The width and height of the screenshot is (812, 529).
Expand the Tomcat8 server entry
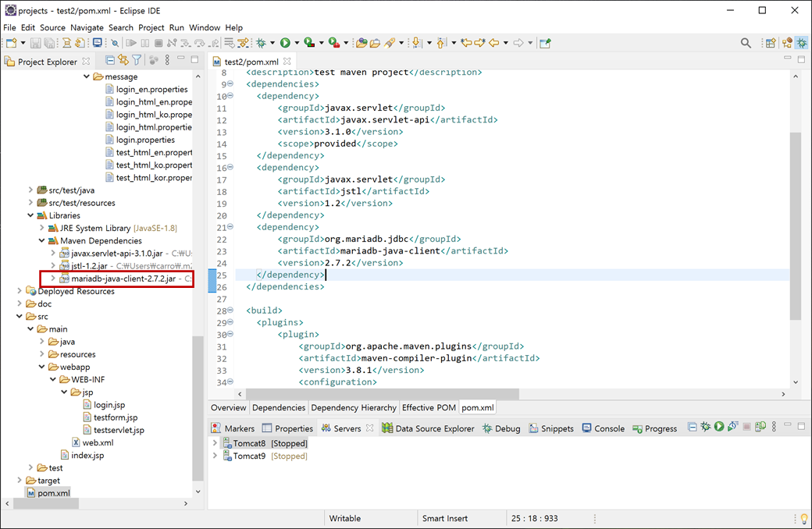(215, 443)
